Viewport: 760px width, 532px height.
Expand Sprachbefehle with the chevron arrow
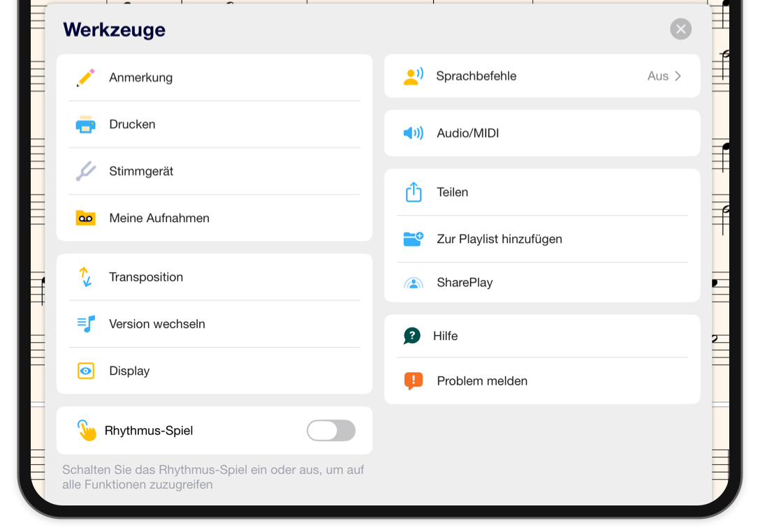678,76
